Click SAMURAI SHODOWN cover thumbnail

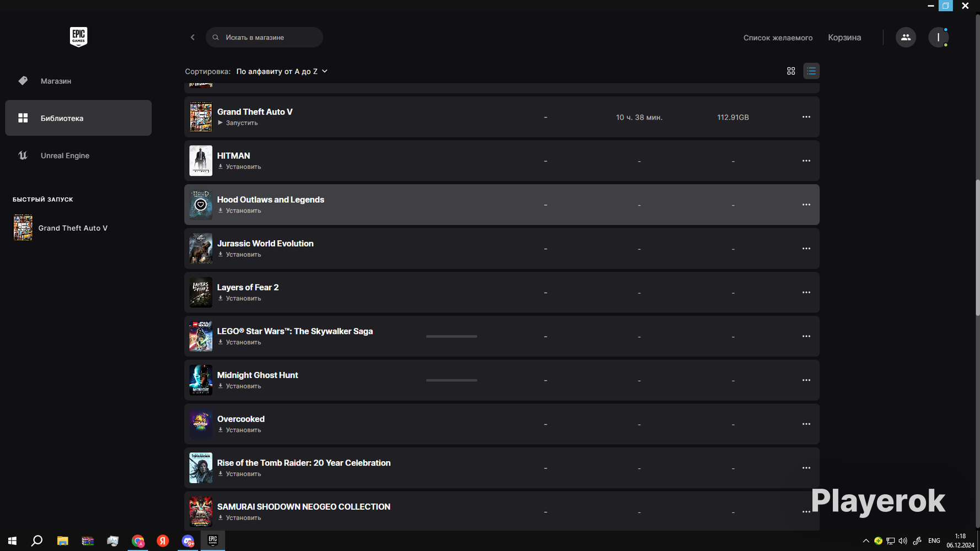tap(201, 512)
